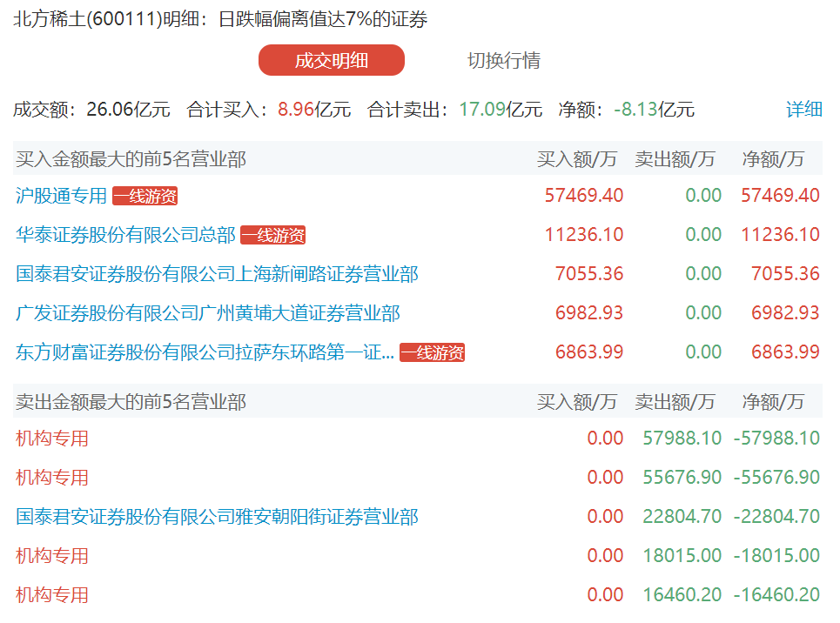The width and height of the screenshot is (840, 623).
Task: Click the 净额 total value -8.13亿元
Action: click(x=654, y=110)
